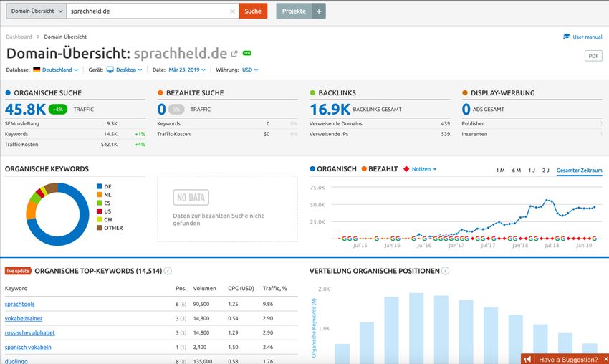
Task: Click the desktop monitor icon
Action: tap(110, 70)
